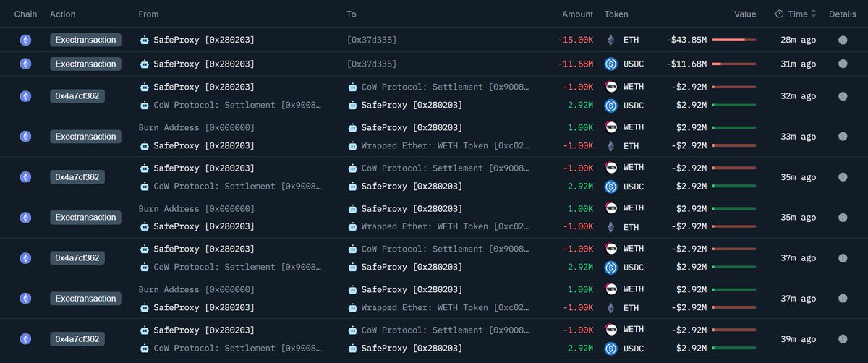Viewport: 868px width, 363px height.
Task: Sort by the Time column header
Action: [x=798, y=14]
